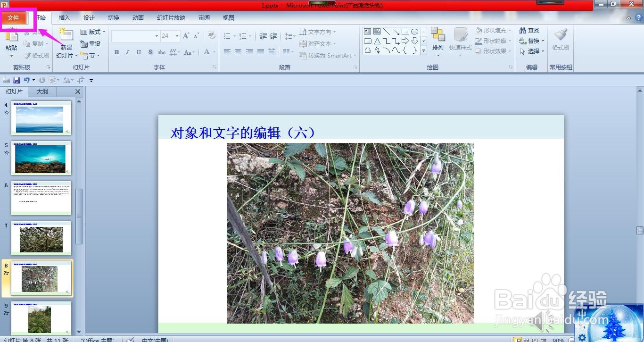This screenshot has width=644, height=342.
Task: Apply strikethrough (abc) formatting
Action: [162, 52]
